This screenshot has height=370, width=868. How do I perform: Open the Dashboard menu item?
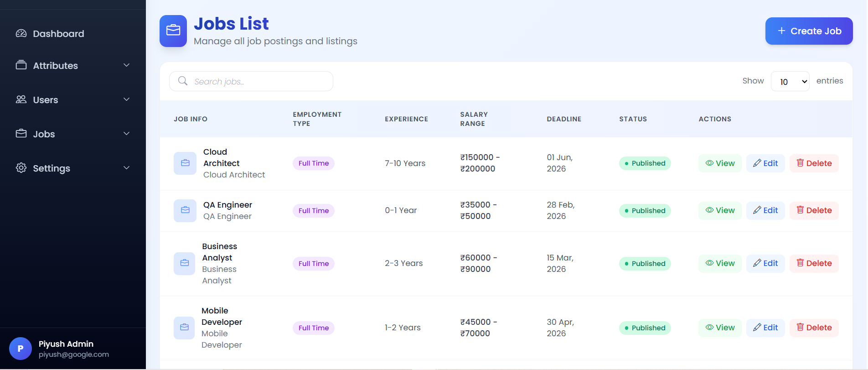(58, 34)
